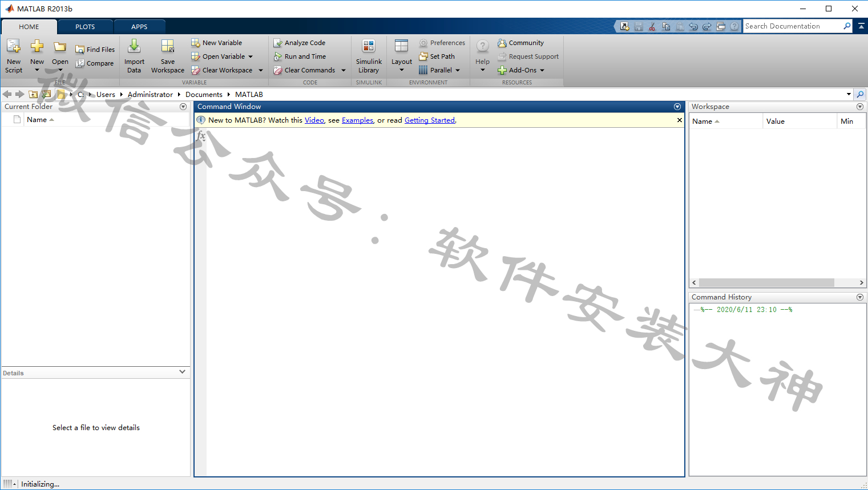
Task: Save Workspace to file
Action: coord(168,56)
